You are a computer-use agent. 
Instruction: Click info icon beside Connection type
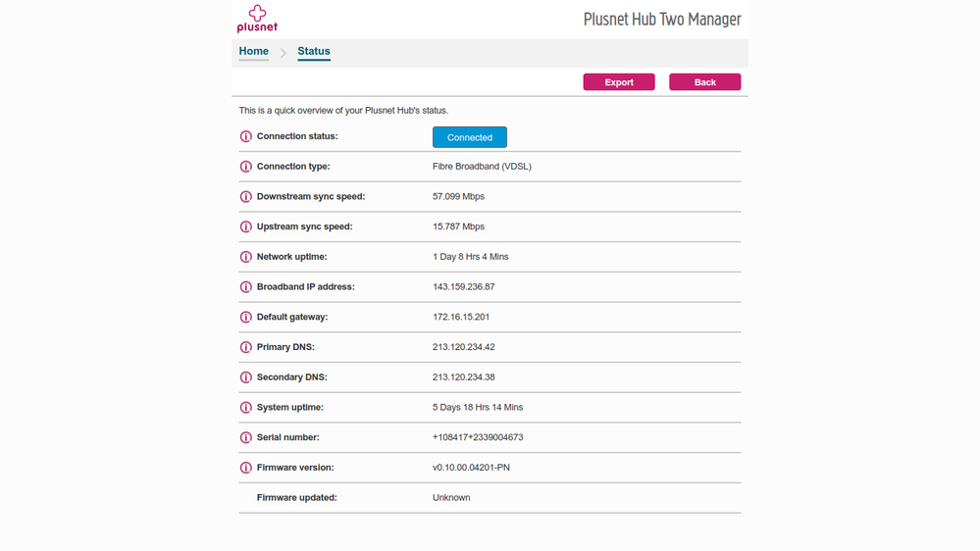point(246,167)
